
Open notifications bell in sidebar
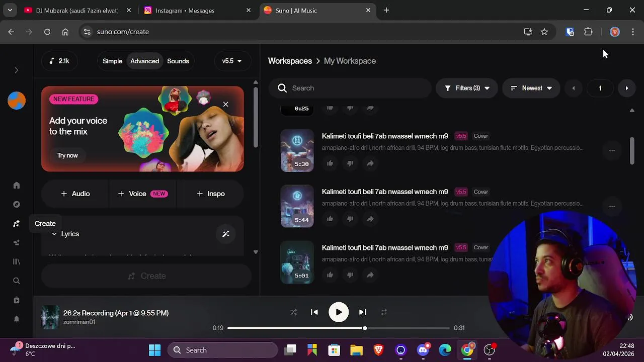pyautogui.click(x=17, y=319)
